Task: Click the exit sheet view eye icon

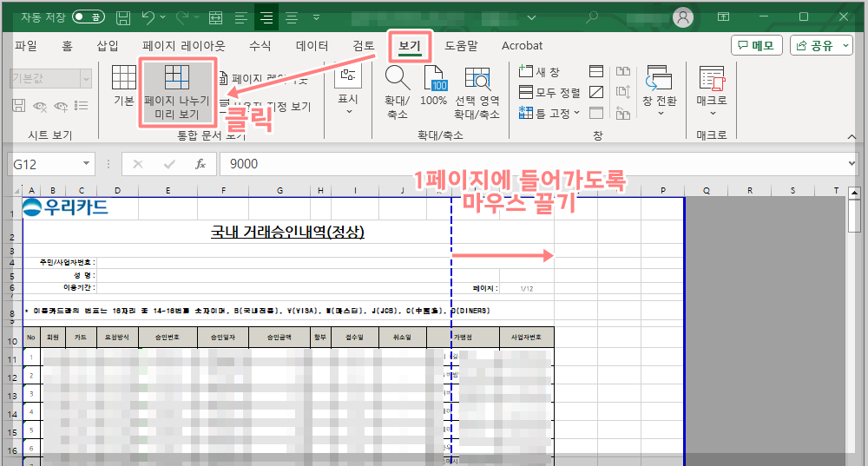Action: click(40, 106)
